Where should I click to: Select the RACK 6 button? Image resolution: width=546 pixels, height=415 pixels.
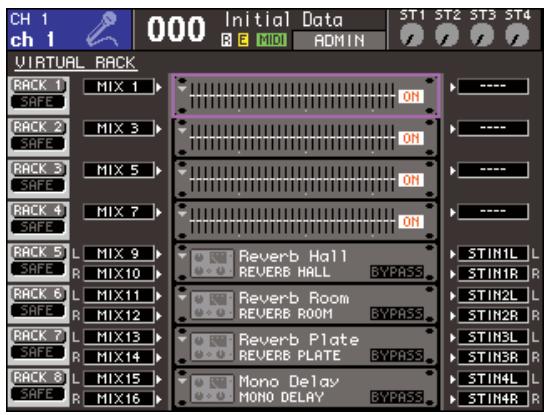coord(38,295)
